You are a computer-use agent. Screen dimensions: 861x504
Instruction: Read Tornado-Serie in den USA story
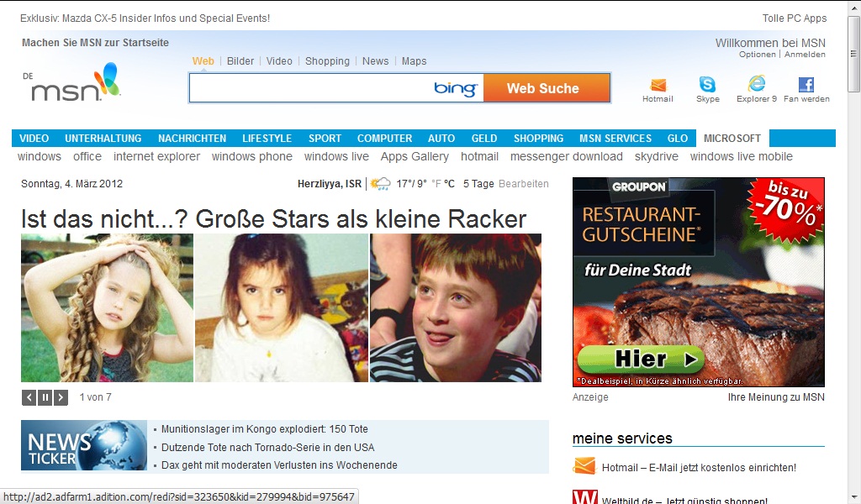point(268,447)
